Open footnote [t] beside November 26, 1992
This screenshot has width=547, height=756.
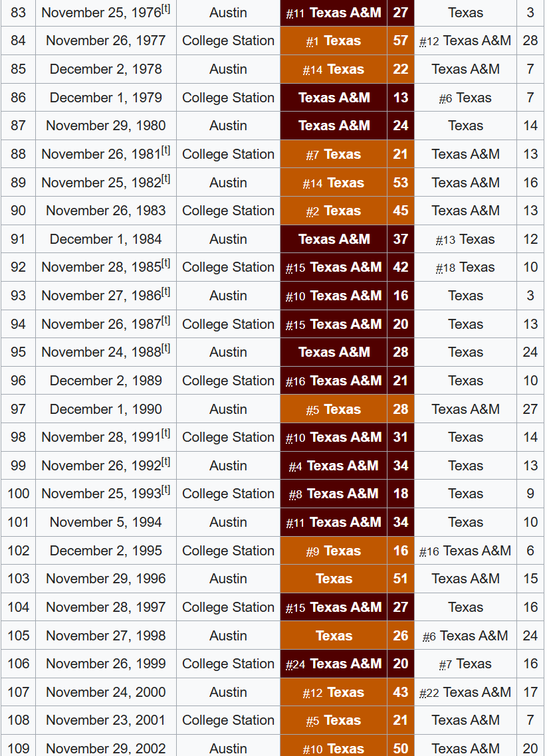click(166, 462)
